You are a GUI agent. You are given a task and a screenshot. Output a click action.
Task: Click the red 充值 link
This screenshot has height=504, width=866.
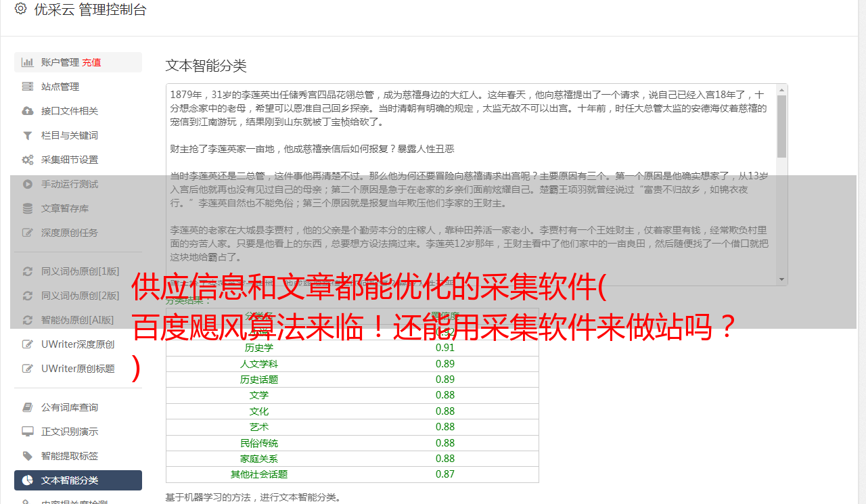point(92,62)
